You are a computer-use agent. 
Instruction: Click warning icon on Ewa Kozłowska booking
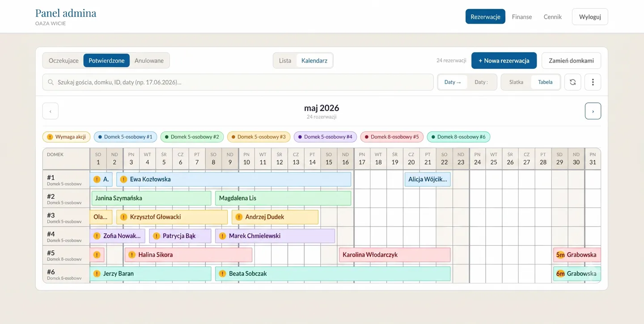coord(124,179)
